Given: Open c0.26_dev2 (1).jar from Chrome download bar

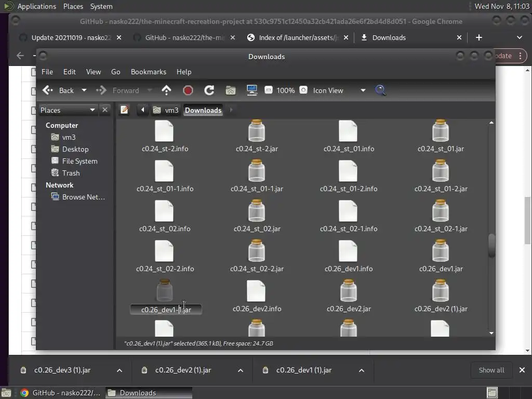Looking at the screenshot, I should pyautogui.click(x=183, y=370).
